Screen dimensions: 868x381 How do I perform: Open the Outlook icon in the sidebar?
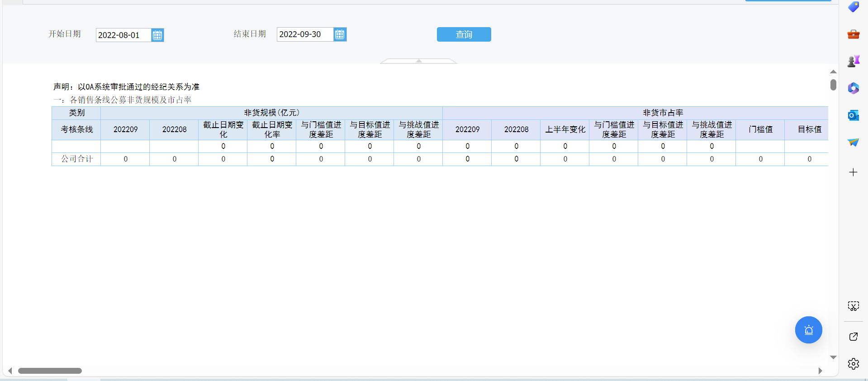point(854,115)
